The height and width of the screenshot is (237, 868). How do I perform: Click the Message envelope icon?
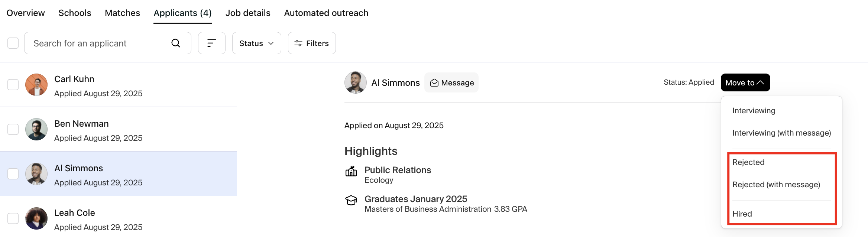point(434,83)
